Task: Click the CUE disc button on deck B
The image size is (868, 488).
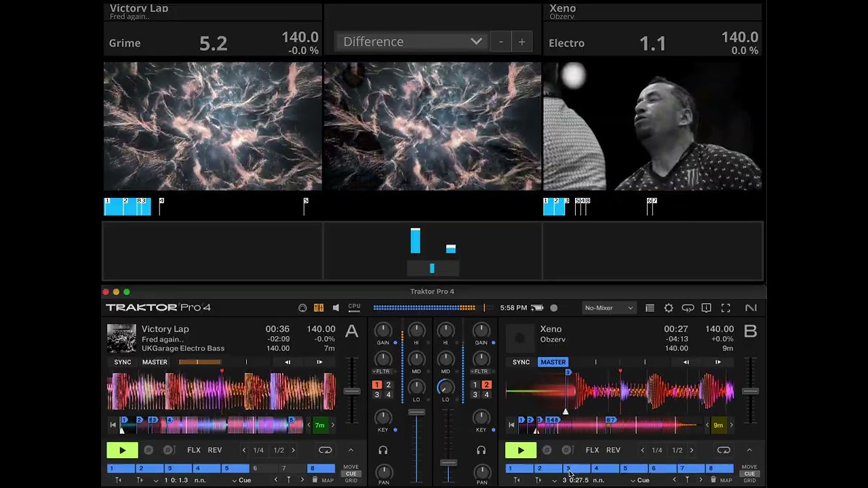Action: click(547, 450)
